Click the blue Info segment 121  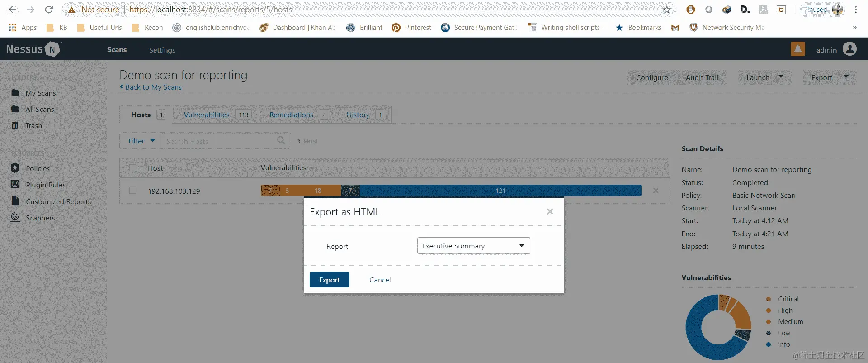[x=500, y=191]
